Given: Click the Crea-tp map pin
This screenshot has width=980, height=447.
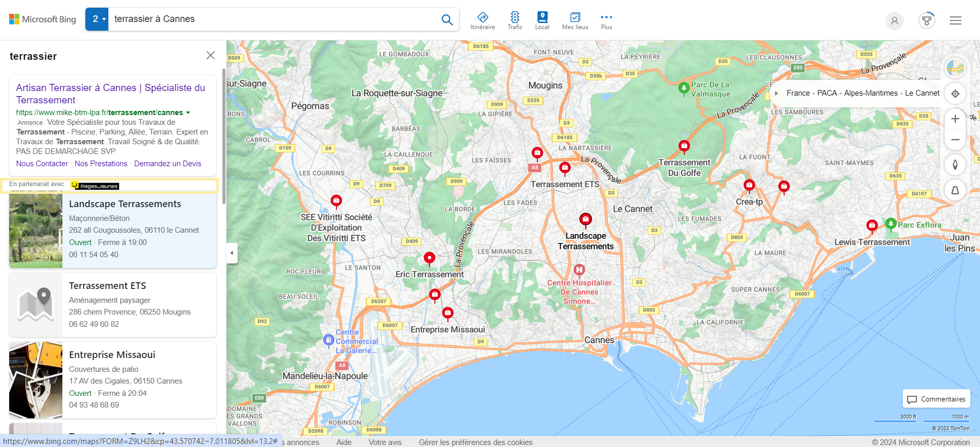Looking at the screenshot, I should pyautogui.click(x=749, y=186).
